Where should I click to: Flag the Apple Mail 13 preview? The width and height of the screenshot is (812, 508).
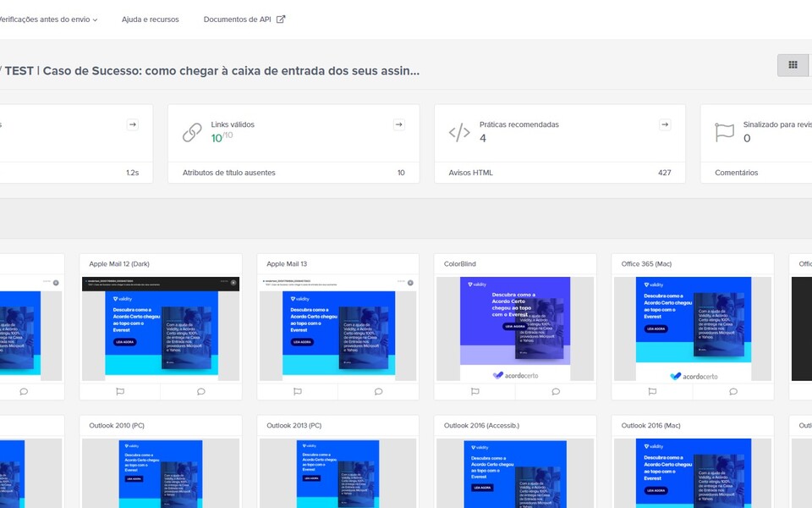pos(297,391)
